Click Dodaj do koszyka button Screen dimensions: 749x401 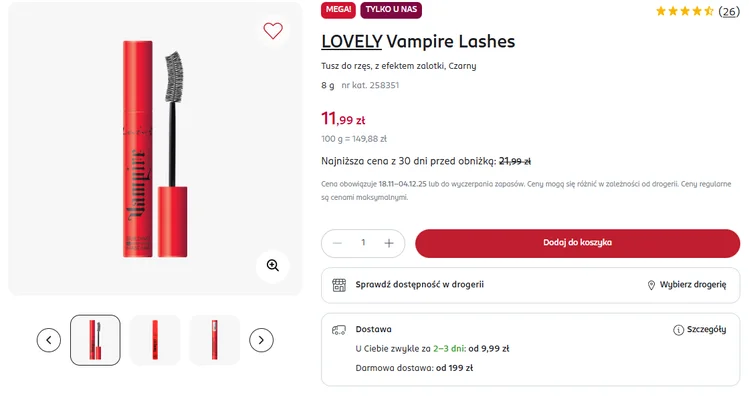(577, 243)
